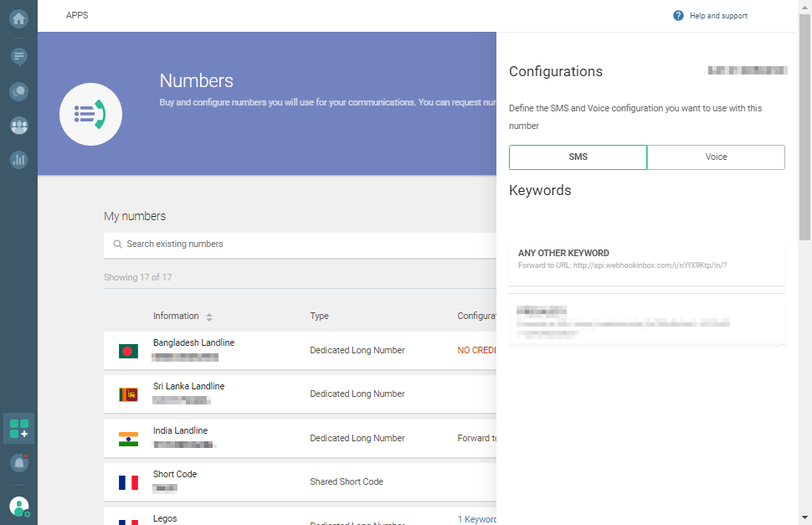The image size is (812, 525).
Task: Open the conversations bubble icon in sidebar
Action: tap(18, 91)
